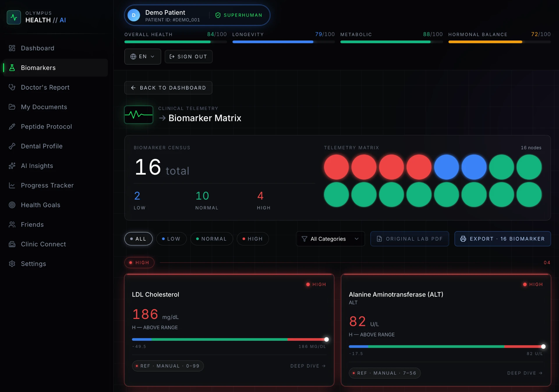The image size is (559, 392).
Task: Click the Olympus Health heartbeat logo icon
Action: 14,17
